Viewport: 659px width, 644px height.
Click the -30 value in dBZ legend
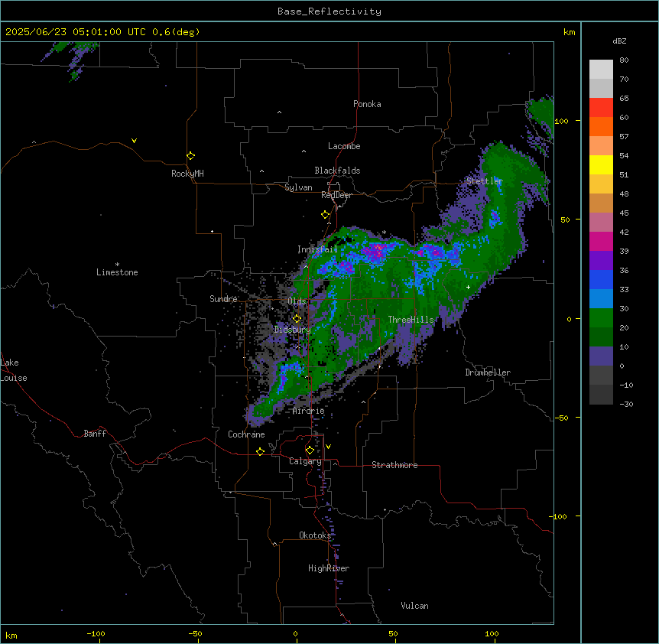(626, 404)
